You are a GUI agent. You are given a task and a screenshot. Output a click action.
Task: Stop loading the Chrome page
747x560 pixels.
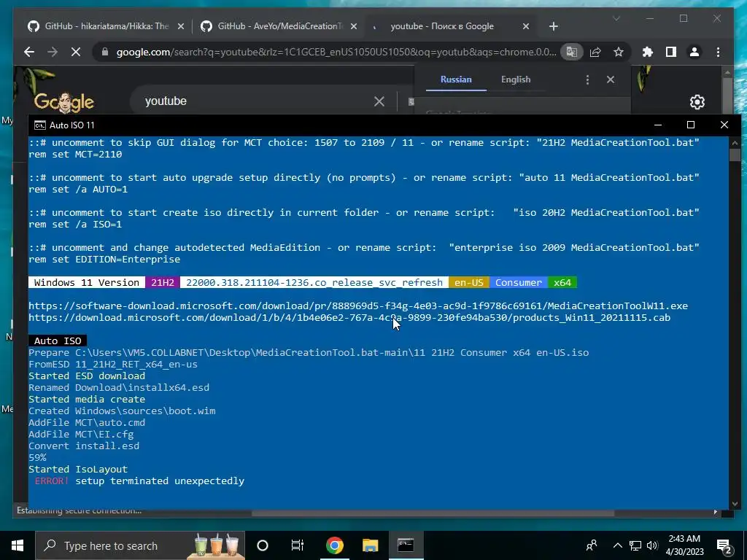(76, 52)
